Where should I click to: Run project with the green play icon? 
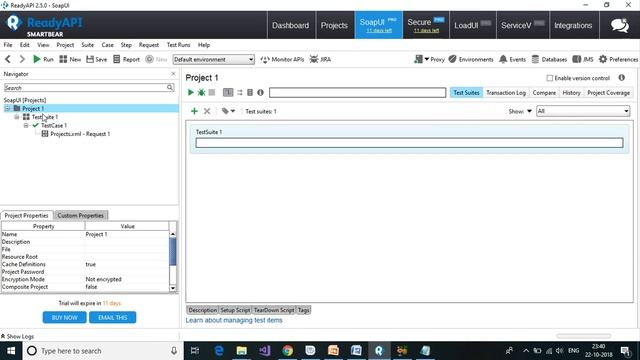pyautogui.click(x=191, y=93)
